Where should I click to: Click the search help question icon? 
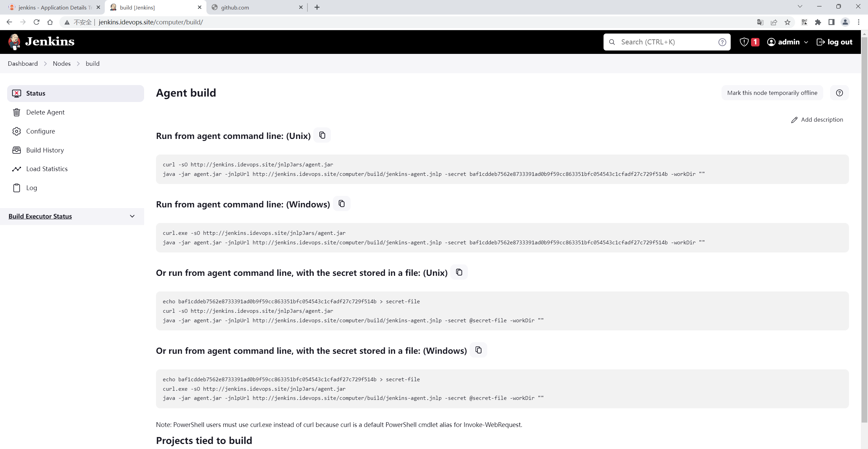point(722,42)
